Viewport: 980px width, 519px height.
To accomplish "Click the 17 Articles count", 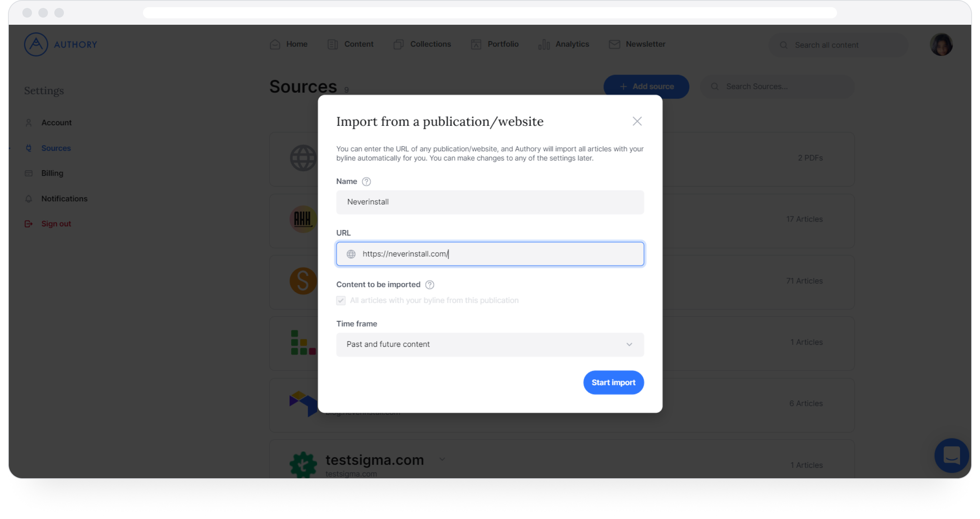I will pyautogui.click(x=804, y=219).
